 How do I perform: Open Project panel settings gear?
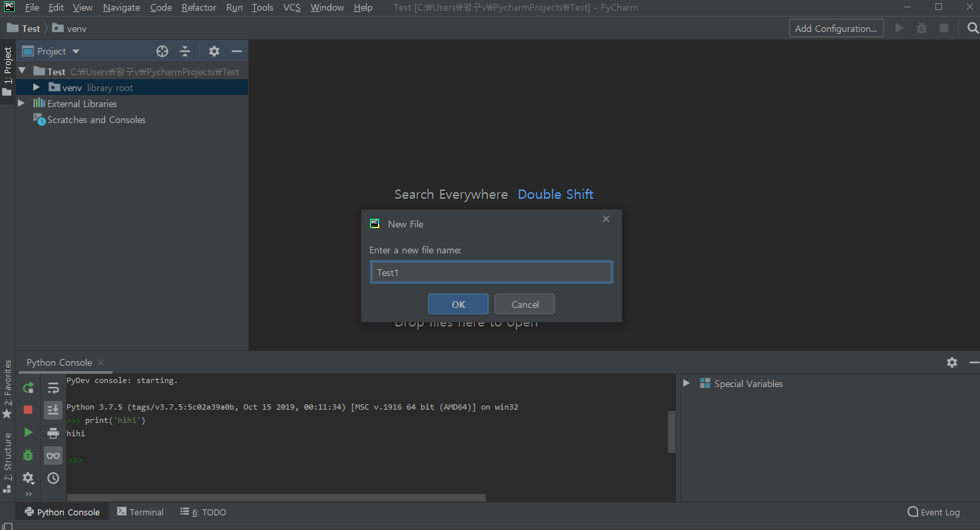point(214,51)
